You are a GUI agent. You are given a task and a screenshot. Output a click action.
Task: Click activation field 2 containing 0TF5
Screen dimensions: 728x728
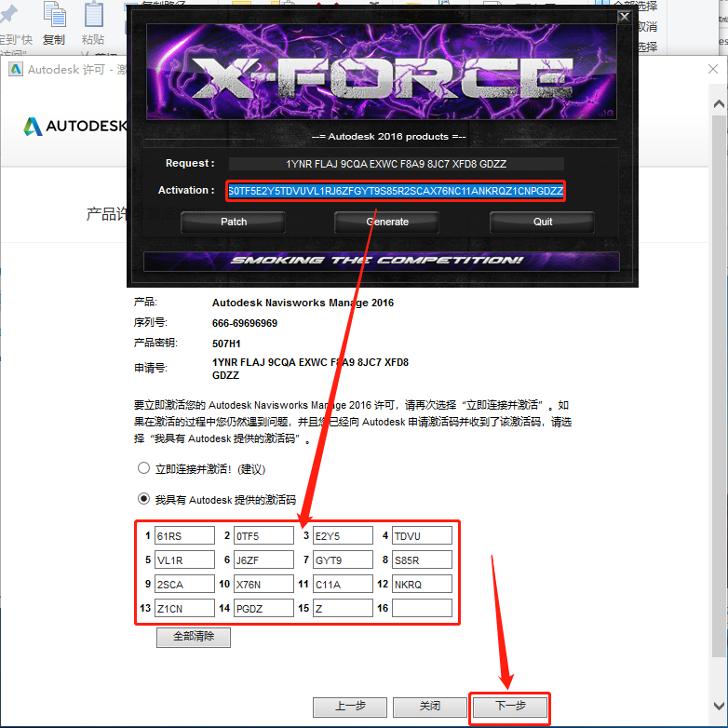[263, 535]
